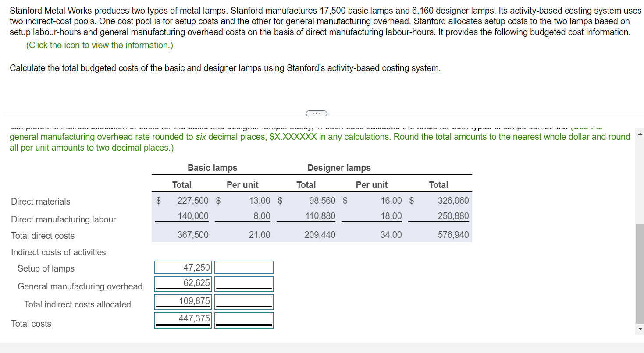
Task: Select Total indirect costs allocated field 109,875
Action: tap(183, 302)
